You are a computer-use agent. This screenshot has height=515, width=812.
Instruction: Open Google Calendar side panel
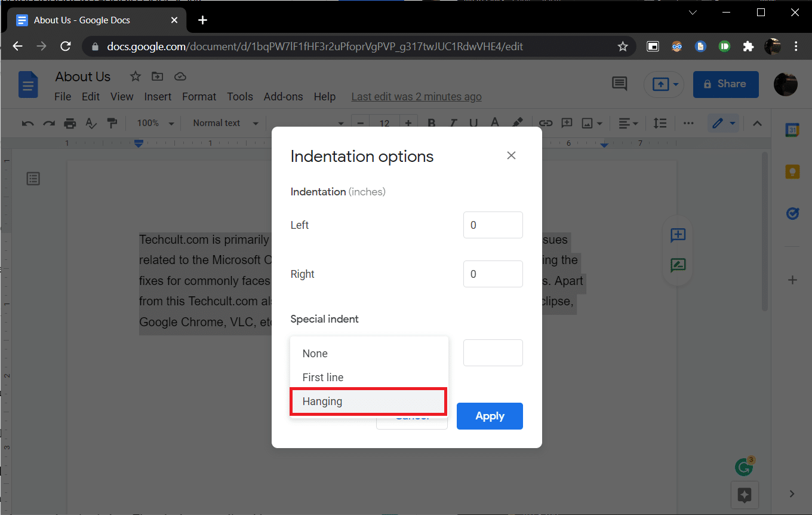792,130
